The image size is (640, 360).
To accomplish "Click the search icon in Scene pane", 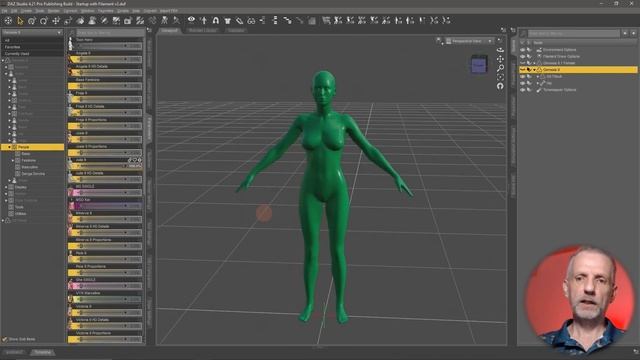I will (524, 33).
